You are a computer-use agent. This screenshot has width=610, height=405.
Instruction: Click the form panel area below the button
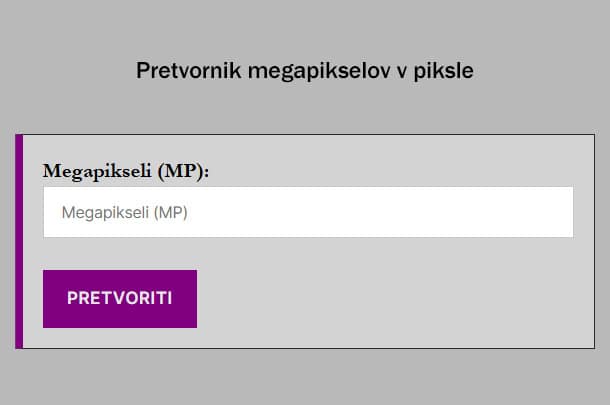[x=300, y=338]
